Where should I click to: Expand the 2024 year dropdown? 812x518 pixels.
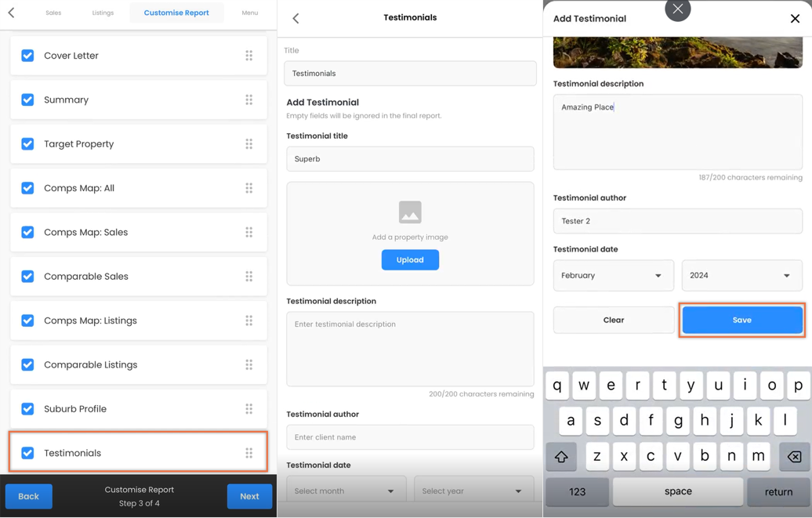pyautogui.click(x=742, y=276)
